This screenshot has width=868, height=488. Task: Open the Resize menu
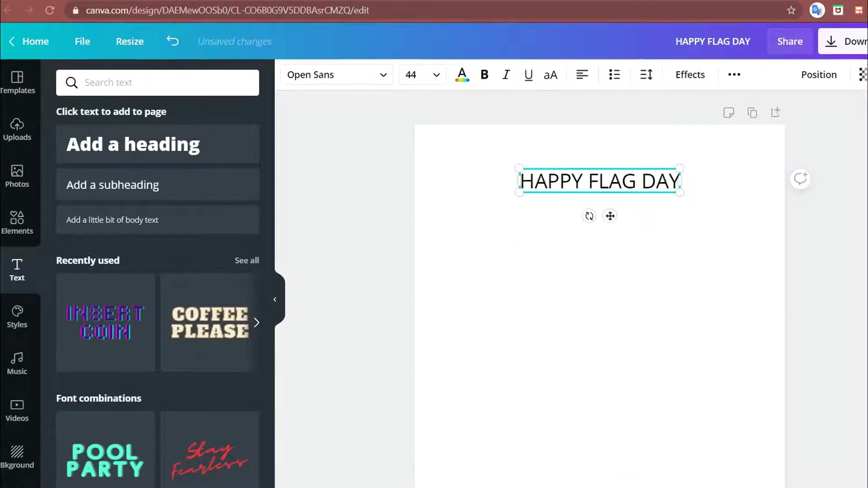[x=129, y=41]
